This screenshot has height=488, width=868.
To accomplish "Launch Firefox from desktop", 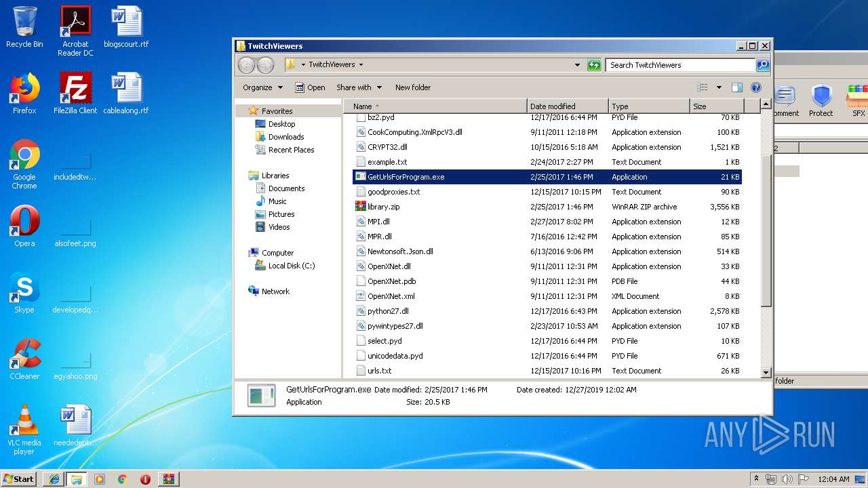I will [x=24, y=94].
